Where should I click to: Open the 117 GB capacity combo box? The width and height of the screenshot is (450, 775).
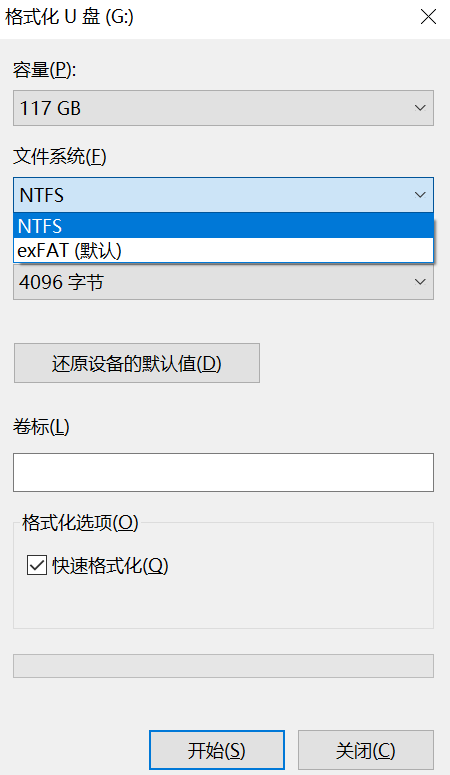pyautogui.click(x=224, y=108)
